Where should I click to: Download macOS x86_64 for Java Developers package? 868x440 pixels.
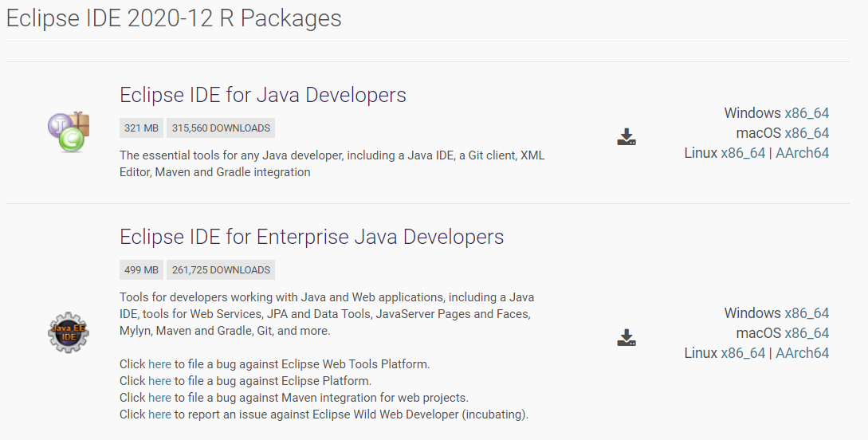[807, 133]
